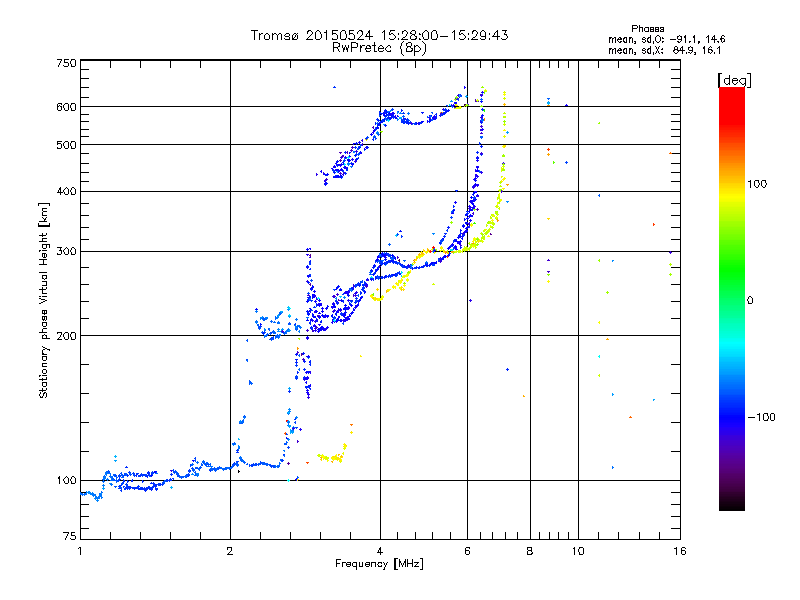This screenshot has height=600, width=800.
Task: Click x-axis tick label '6'
Action: (467, 551)
